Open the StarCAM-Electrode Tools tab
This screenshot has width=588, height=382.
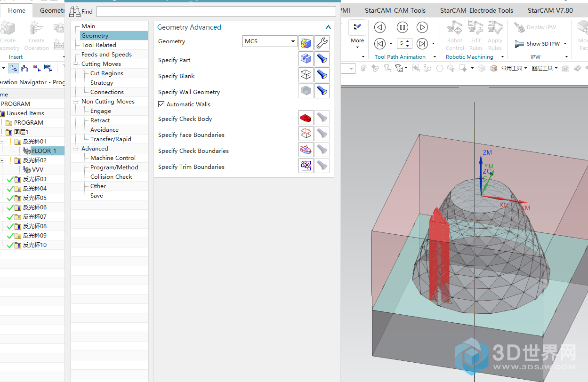tap(476, 10)
